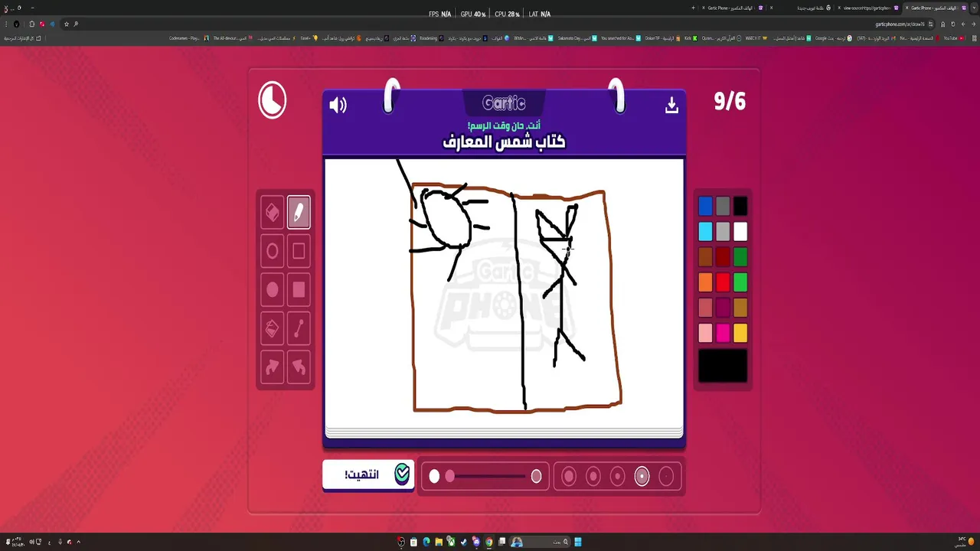Pick the hot pink color swatch
This screenshot has height=551, width=980.
pos(723,333)
